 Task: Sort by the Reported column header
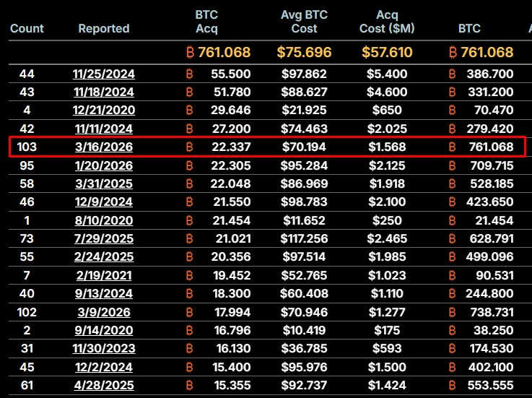(x=103, y=28)
